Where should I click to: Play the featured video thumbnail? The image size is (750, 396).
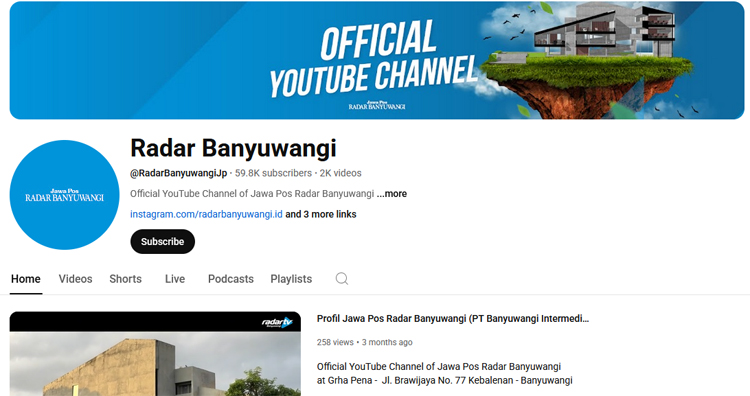tap(155, 354)
